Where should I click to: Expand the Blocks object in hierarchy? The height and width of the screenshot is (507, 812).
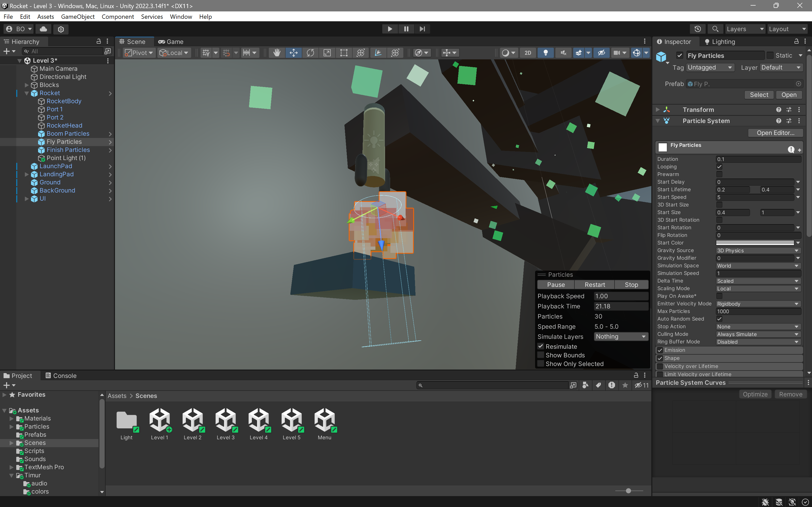(x=27, y=85)
